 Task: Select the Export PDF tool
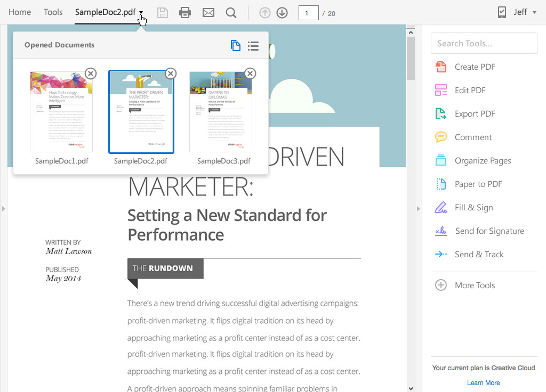point(474,114)
